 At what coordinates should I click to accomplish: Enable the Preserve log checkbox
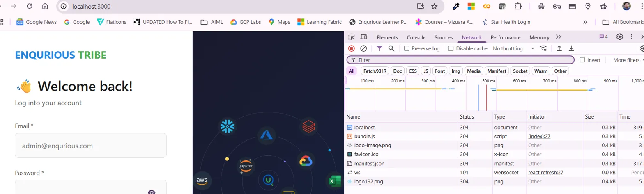[407, 48]
